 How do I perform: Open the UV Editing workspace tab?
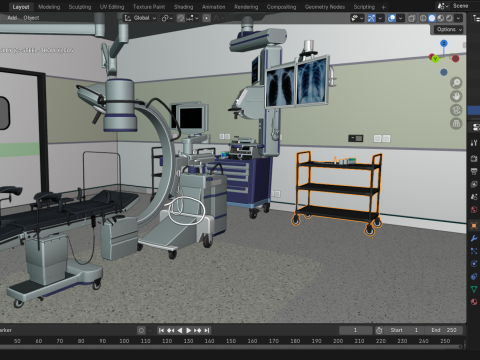click(x=112, y=7)
